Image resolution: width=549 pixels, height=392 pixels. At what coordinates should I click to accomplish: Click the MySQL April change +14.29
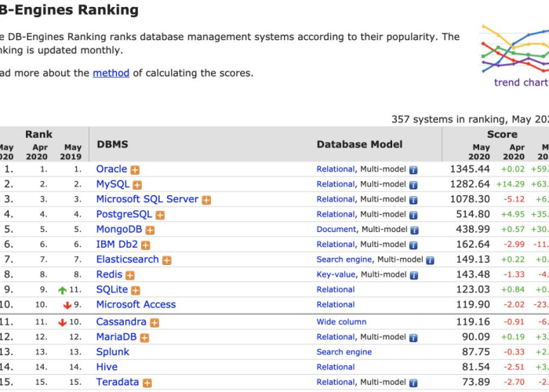pos(511,184)
